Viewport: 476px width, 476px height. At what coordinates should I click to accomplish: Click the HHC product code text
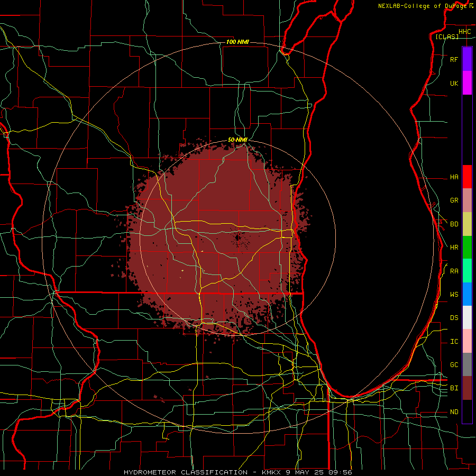point(464,32)
